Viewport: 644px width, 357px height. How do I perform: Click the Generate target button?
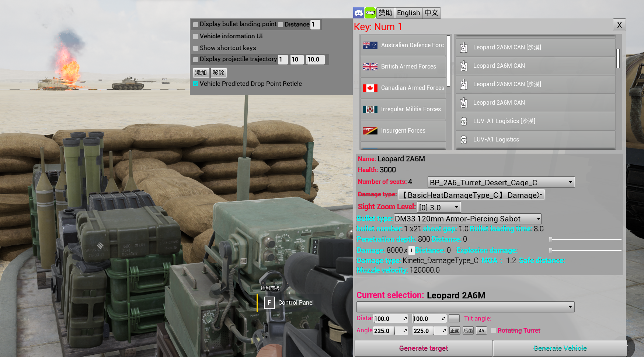pos(424,349)
